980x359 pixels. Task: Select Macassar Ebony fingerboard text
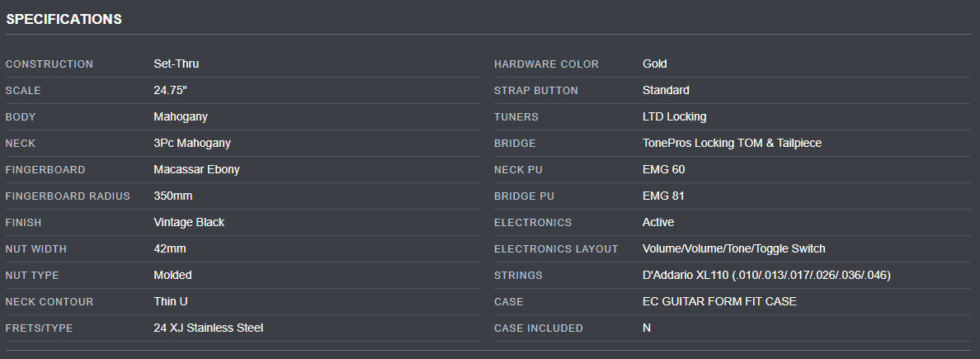(x=196, y=169)
